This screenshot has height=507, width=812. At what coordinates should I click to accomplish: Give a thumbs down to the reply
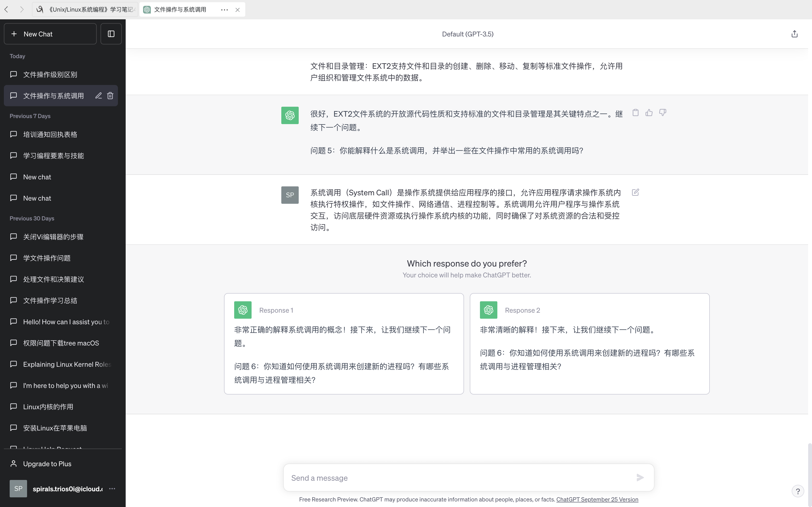(x=662, y=113)
